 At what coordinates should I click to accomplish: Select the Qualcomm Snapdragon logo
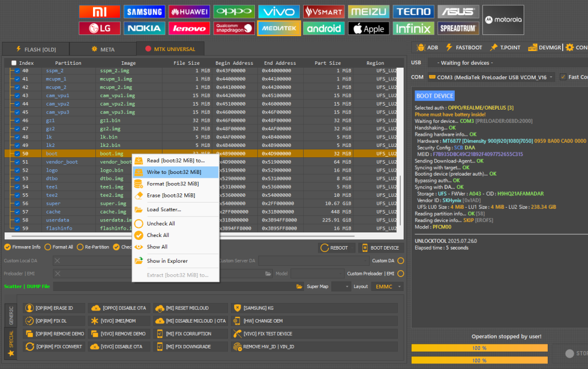[234, 28]
